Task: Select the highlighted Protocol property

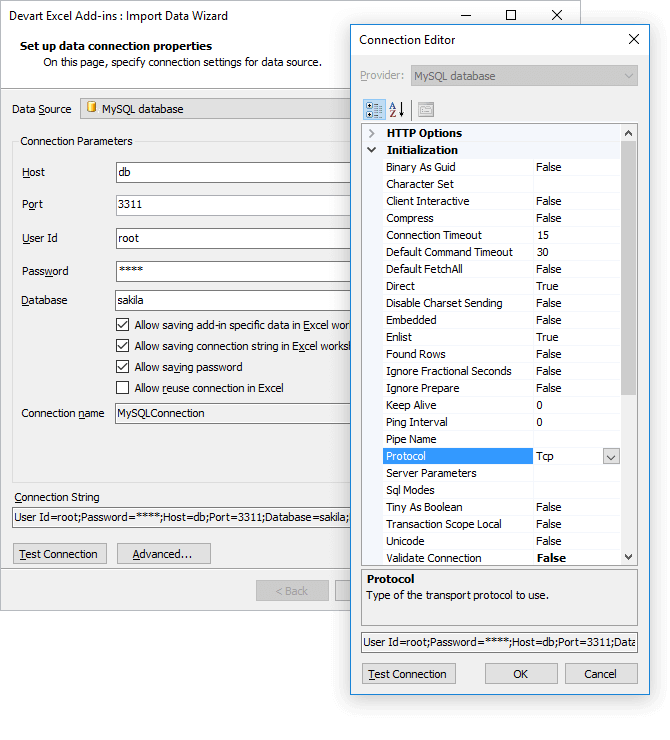Action: [x=458, y=456]
